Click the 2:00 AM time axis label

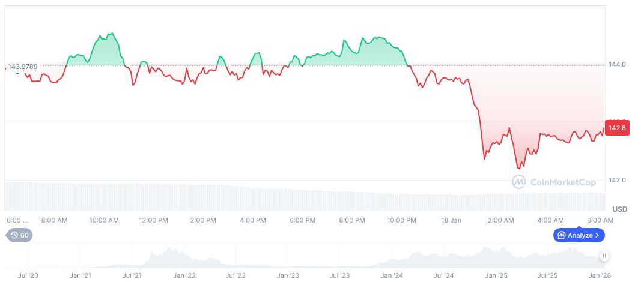click(x=500, y=220)
